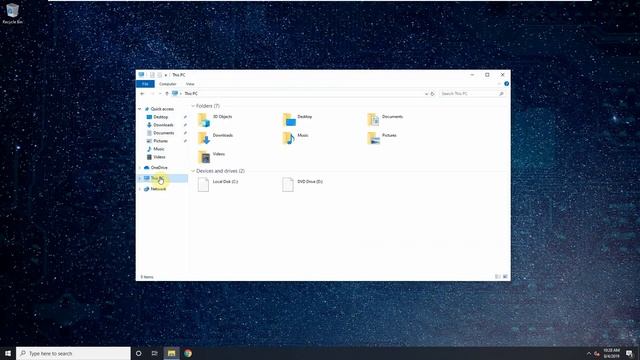The width and height of the screenshot is (640, 360).
Task: Select Quick access in navigation pane
Action: pos(162,109)
